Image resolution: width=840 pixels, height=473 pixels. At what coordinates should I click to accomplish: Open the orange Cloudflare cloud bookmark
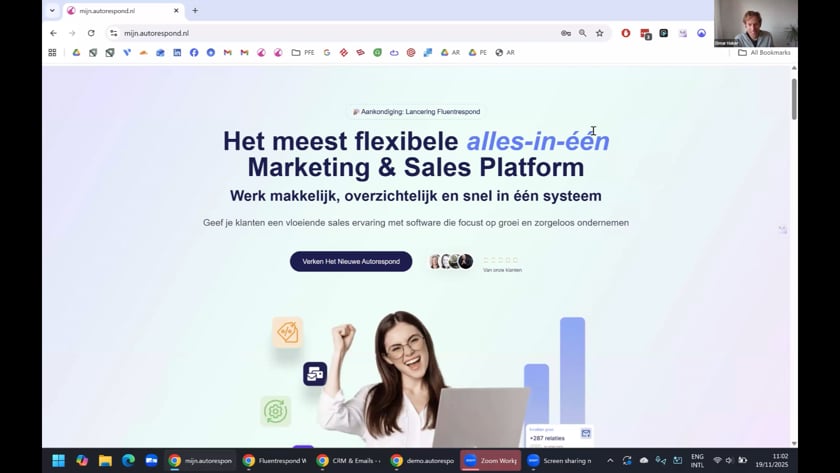[x=144, y=52]
